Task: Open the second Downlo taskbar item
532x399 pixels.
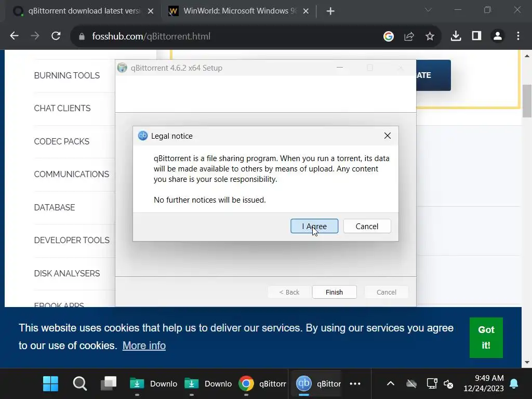Action: tap(208, 384)
